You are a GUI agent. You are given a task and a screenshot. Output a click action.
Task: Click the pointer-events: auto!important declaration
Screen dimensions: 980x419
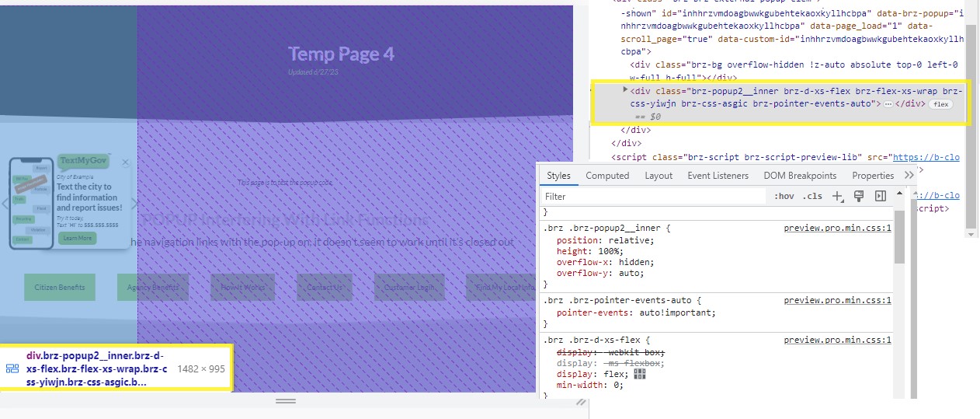coord(636,313)
